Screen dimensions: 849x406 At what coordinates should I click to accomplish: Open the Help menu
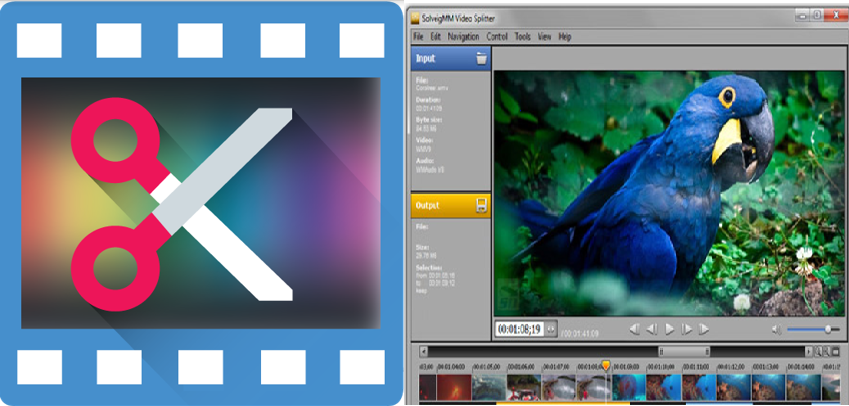point(565,37)
